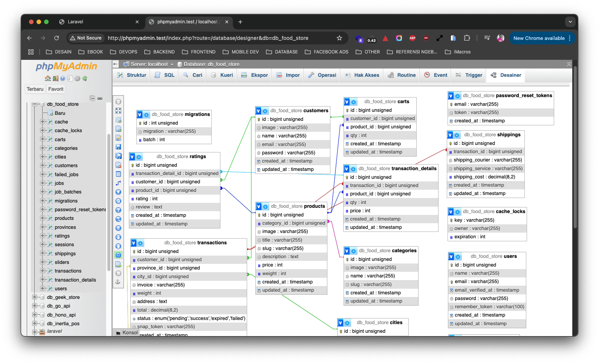599x364 pixels.
Task: Toggle the V checkbox on customers table
Action: point(258,111)
